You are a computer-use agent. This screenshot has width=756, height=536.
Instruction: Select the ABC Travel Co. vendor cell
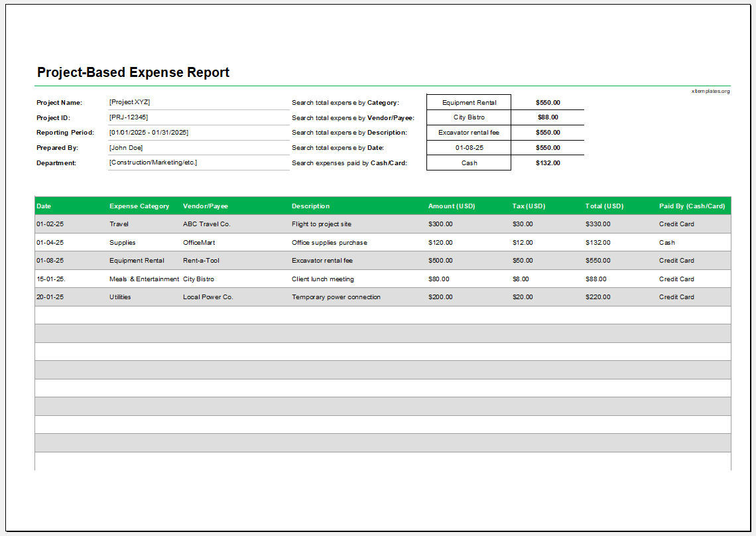point(206,224)
